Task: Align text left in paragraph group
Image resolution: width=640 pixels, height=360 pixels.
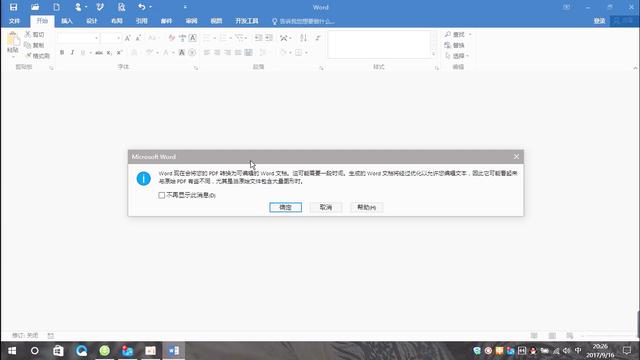Action: point(207,52)
